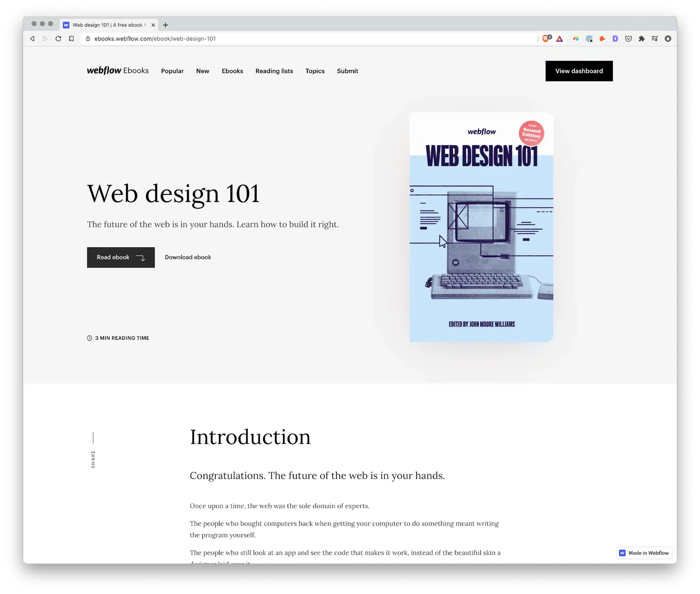Go to the Popular nav item
This screenshot has height=594, width=700.
(x=172, y=71)
